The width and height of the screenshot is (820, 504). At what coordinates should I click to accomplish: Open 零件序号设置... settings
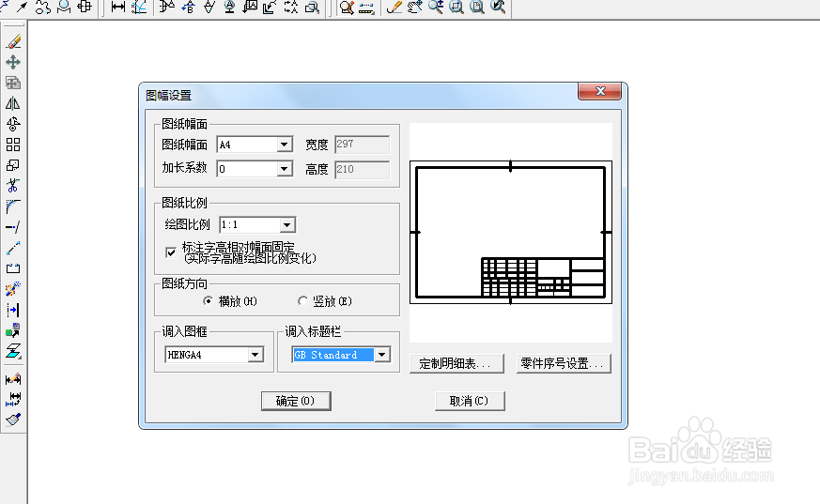coord(564,363)
